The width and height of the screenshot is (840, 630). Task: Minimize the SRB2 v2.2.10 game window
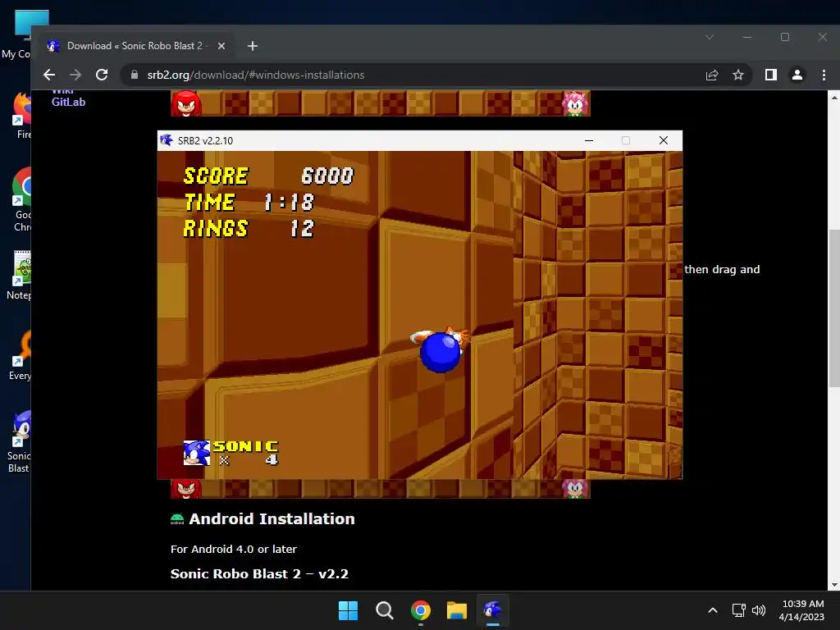pos(589,140)
